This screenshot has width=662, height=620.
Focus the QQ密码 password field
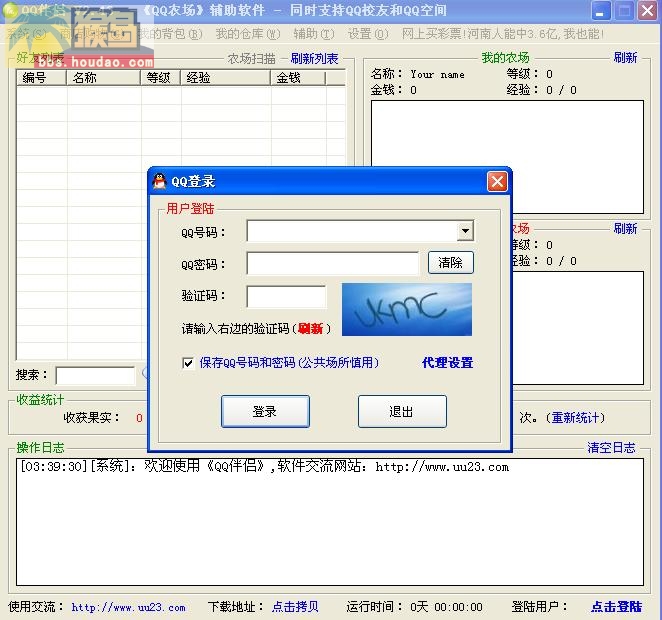click(x=333, y=263)
